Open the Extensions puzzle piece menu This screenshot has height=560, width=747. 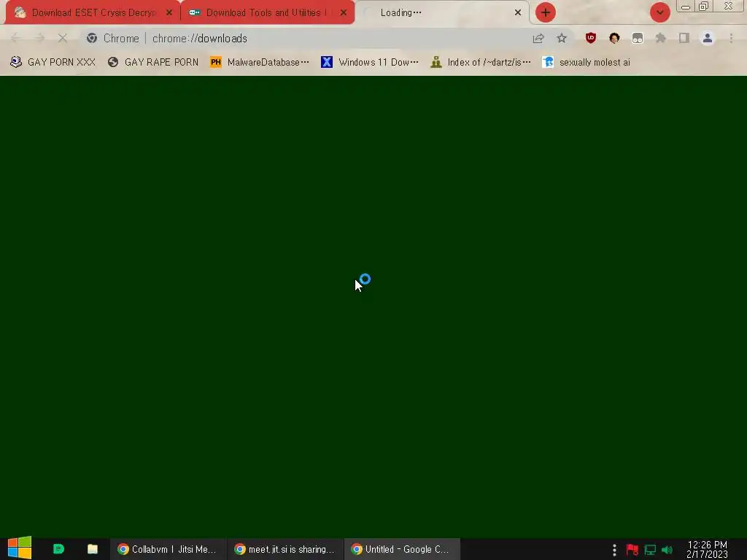click(x=661, y=38)
